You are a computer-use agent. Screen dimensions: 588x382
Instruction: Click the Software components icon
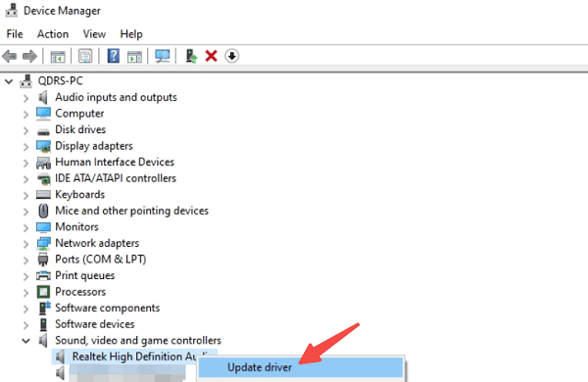pos(44,308)
